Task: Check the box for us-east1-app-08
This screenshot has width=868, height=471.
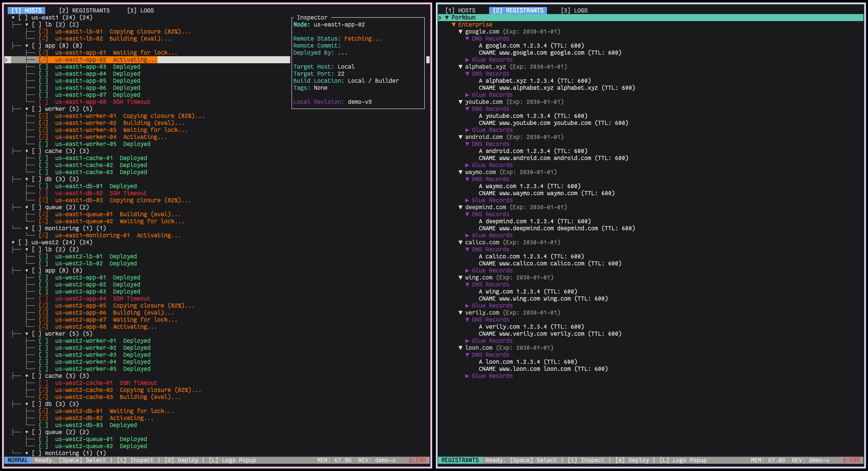Action: [x=43, y=102]
